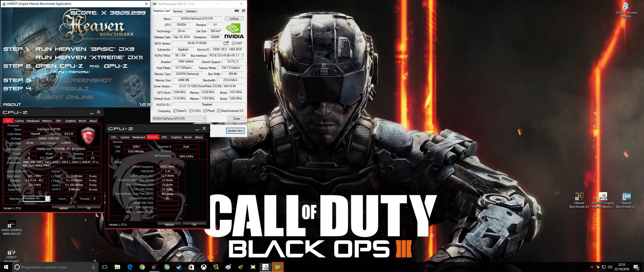This screenshot has height=272, width=644.
Task: Click the Close button in GPU-Z
Action: click(x=236, y=118)
